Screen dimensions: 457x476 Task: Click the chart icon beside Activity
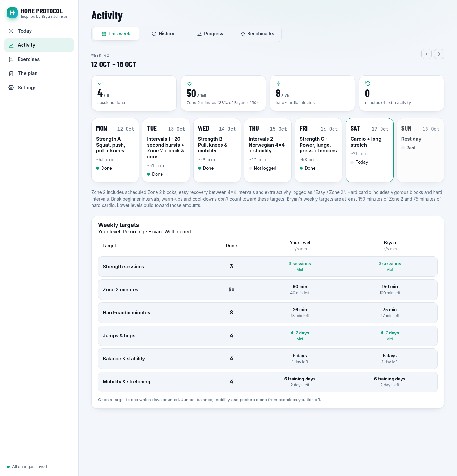(x=11, y=45)
